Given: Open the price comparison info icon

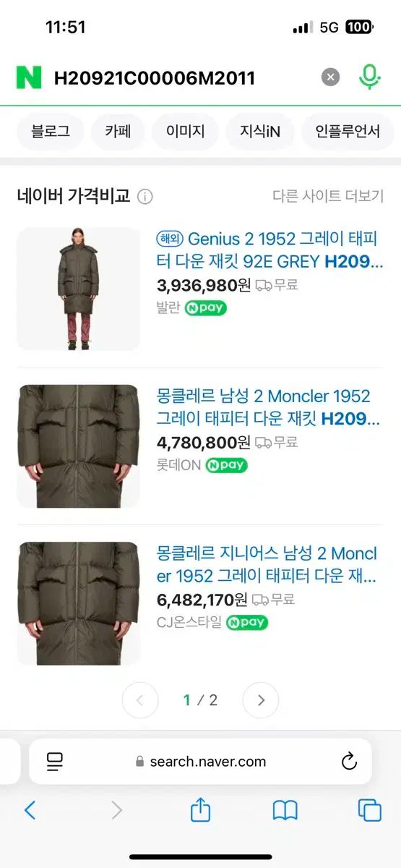Looking at the screenshot, I should (145, 196).
